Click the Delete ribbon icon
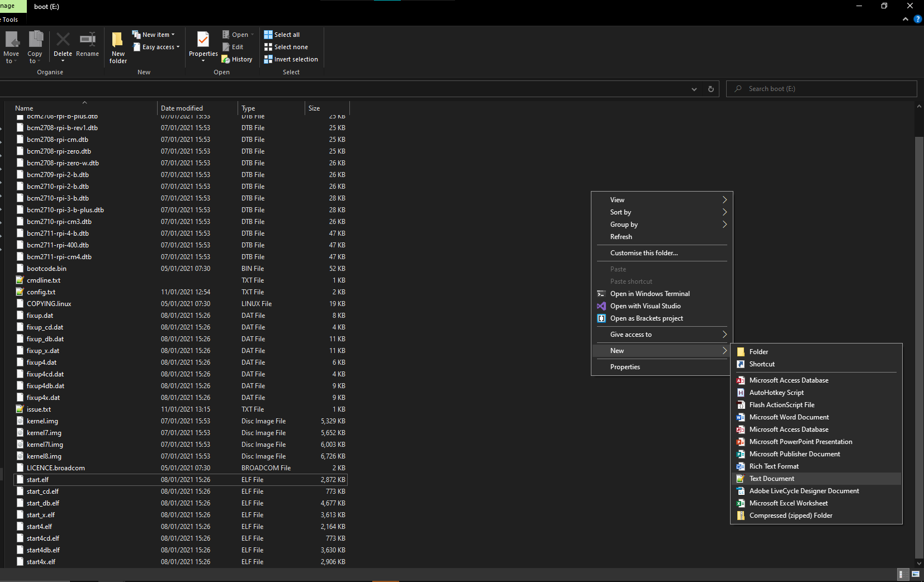924x582 pixels. click(63, 47)
